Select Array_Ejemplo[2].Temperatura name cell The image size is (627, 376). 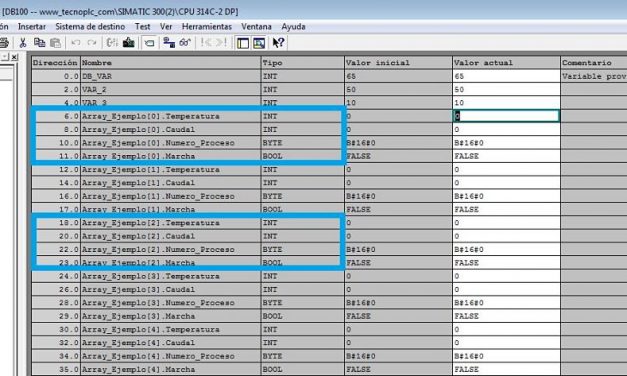(170, 223)
